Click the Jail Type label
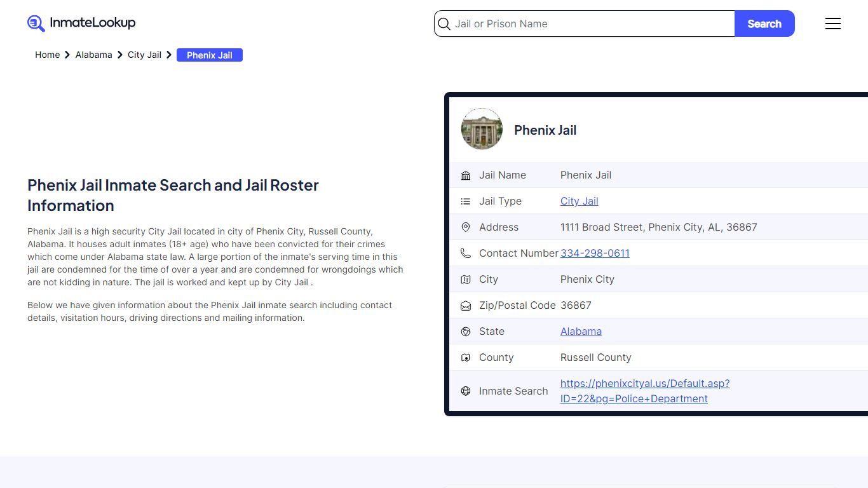Screen dimensions: 868x488 pos(500,201)
